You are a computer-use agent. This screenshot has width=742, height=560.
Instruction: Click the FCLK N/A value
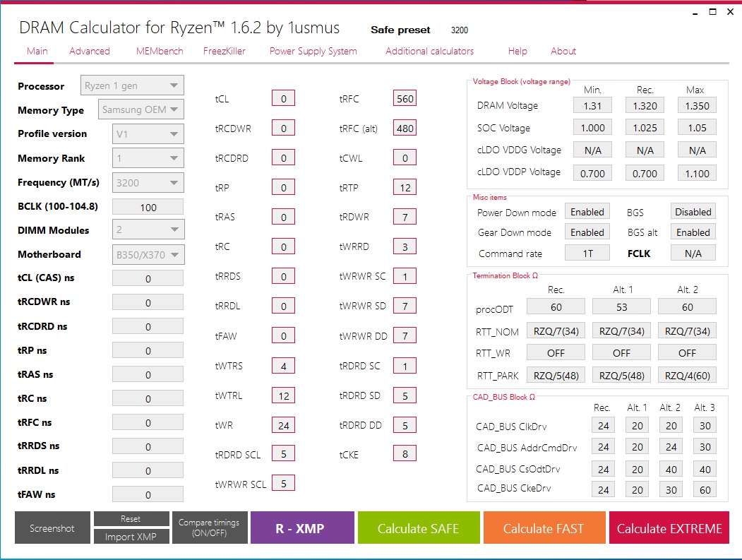click(x=693, y=254)
